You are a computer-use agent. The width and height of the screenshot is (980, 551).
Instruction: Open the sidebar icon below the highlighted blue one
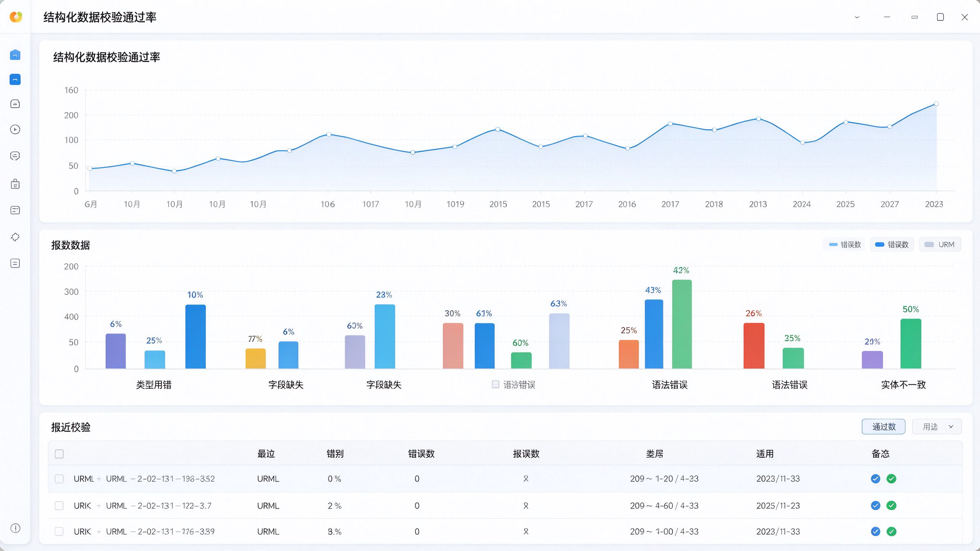click(x=15, y=104)
